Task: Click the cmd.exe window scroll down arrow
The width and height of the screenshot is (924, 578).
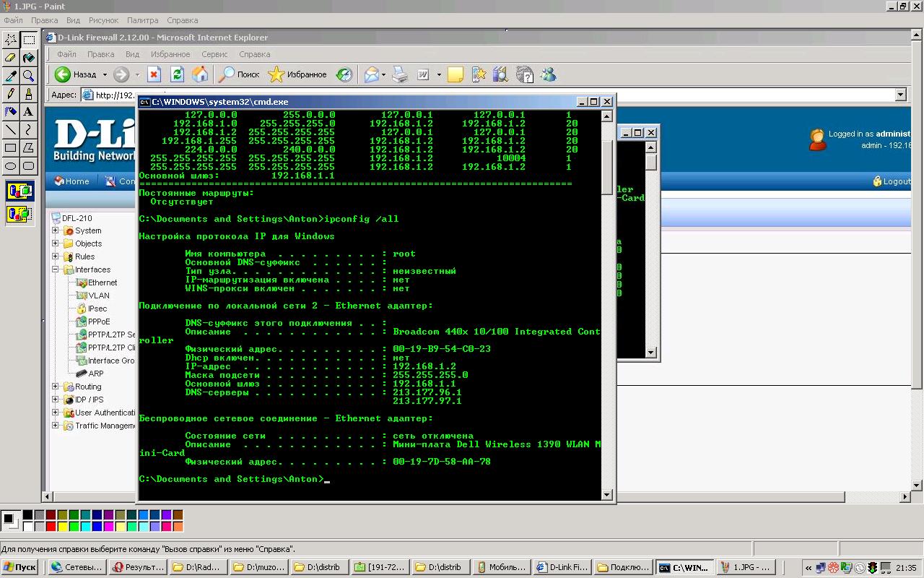Action: coord(607,495)
